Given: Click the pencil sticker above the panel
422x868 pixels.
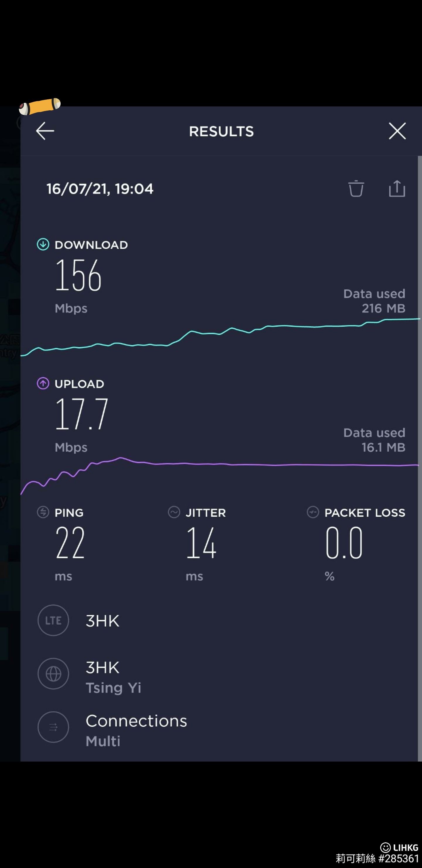Looking at the screenshot, I should click(40, 106).
